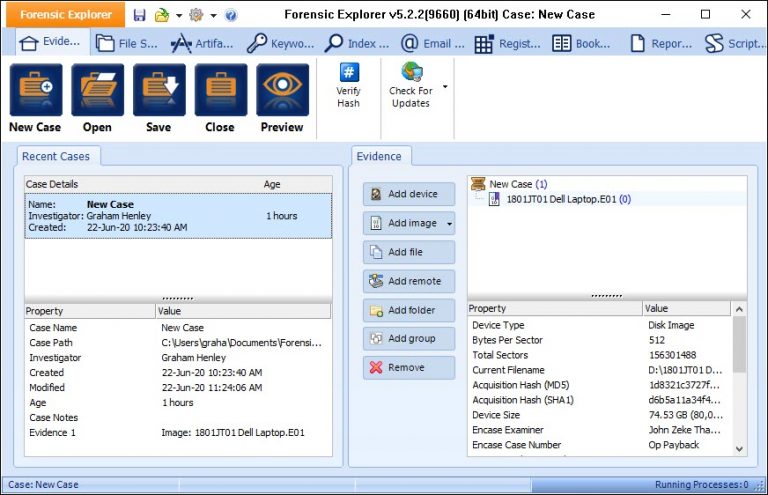The height and width of the screenshot is (495, 768).
Task: Save the current case
Action: pyautogui.click(x=159, y=90)
